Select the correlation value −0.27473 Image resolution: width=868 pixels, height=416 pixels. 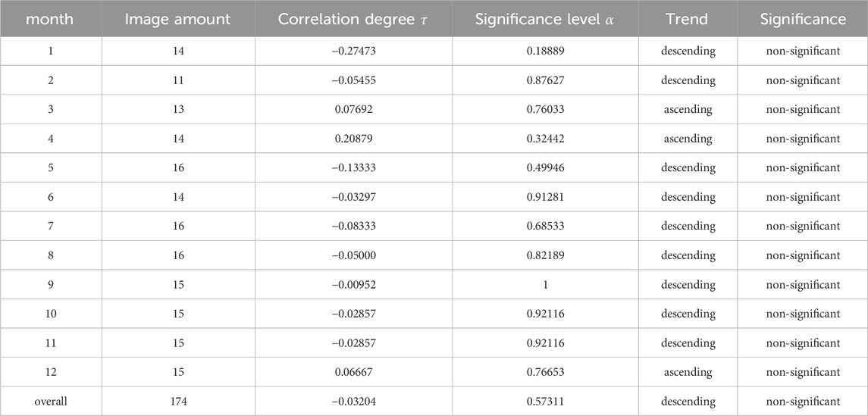tap(353, 51)
